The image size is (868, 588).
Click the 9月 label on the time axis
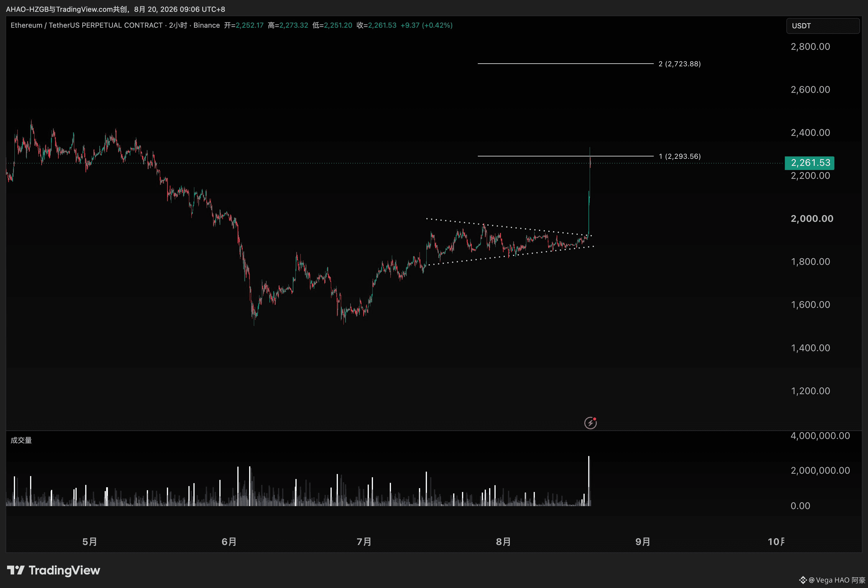tap(643, 542)
